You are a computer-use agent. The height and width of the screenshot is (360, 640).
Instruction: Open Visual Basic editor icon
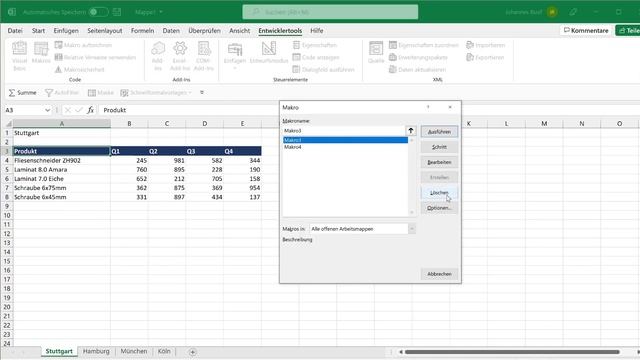[19, 56]
